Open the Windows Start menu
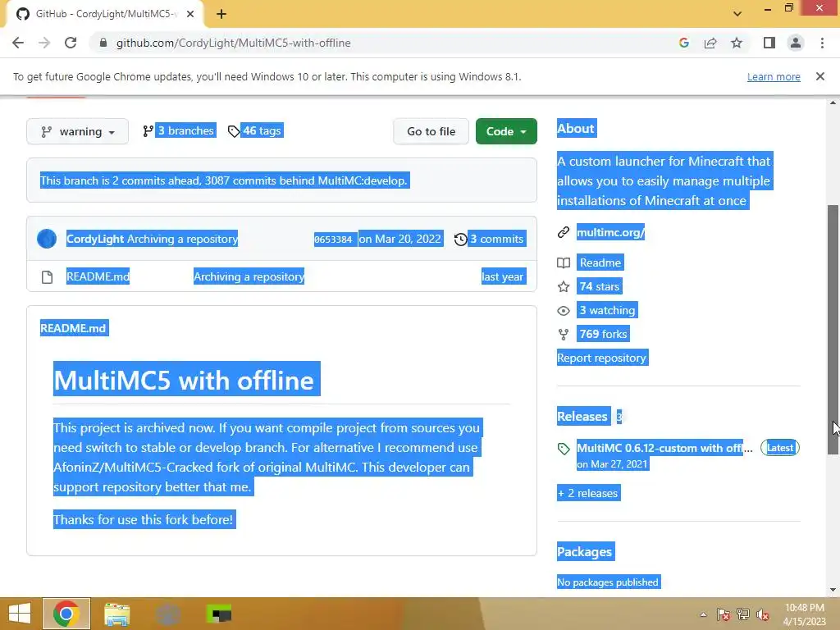 click(20, 614)
